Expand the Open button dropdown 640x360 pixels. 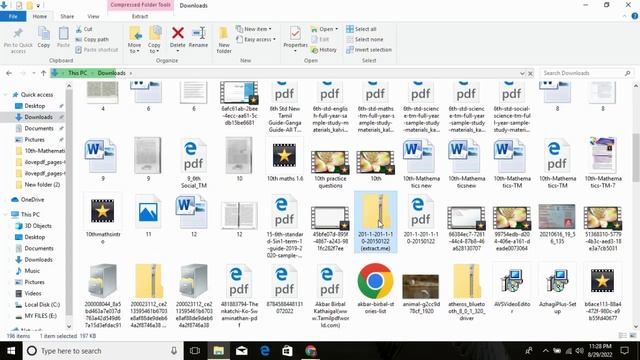[337, 29]
